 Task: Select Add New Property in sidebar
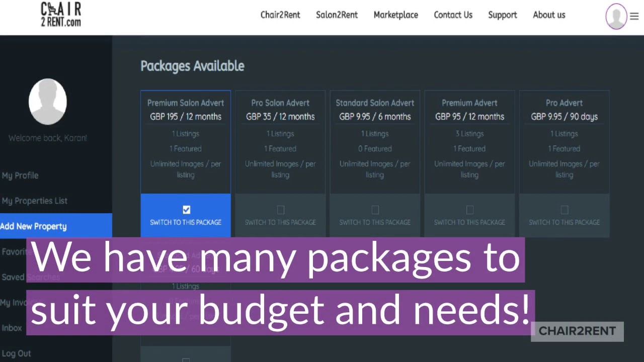(56, 226)
